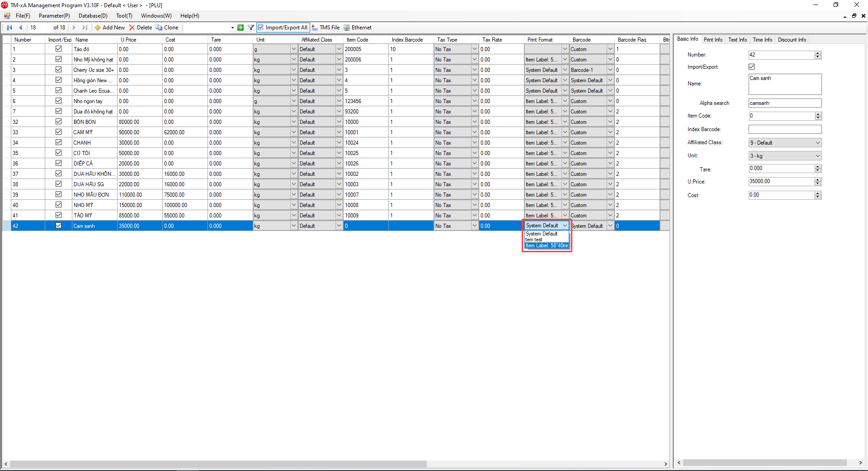
Task: Open the Tool(T) menu
Action: (124, 16)
